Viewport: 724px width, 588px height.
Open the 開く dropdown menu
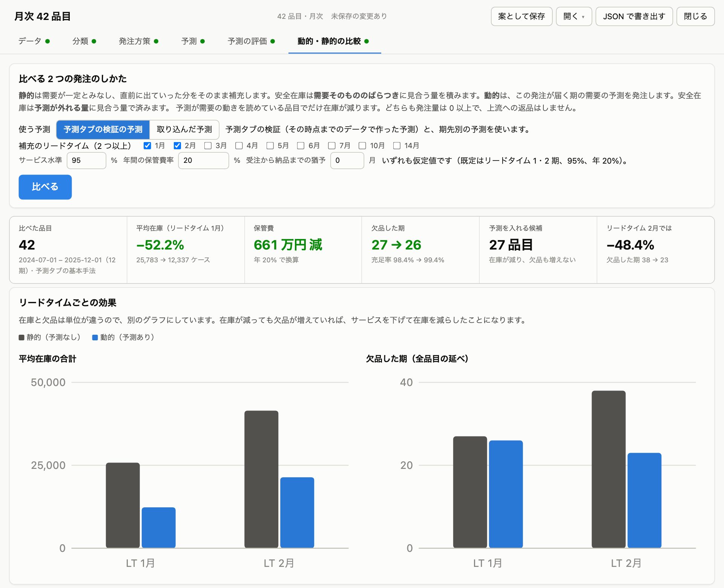coord(574,16)
